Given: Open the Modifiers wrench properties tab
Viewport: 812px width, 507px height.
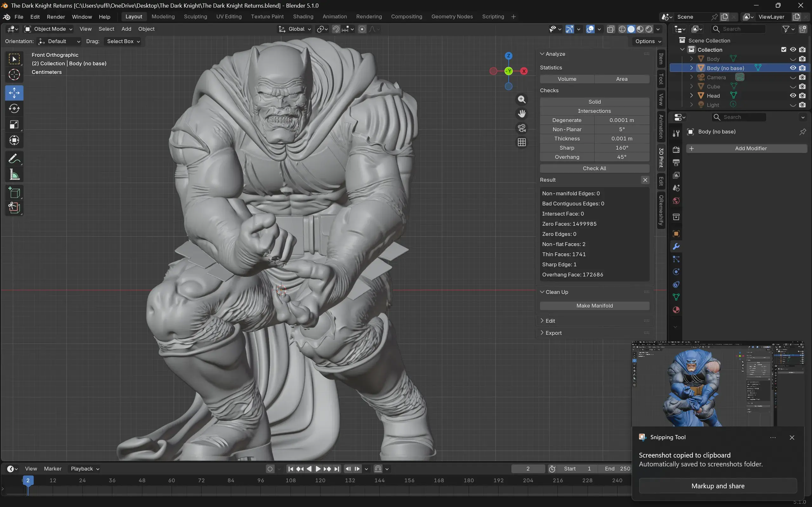Looking at the screenshot, I should (676, 246).
